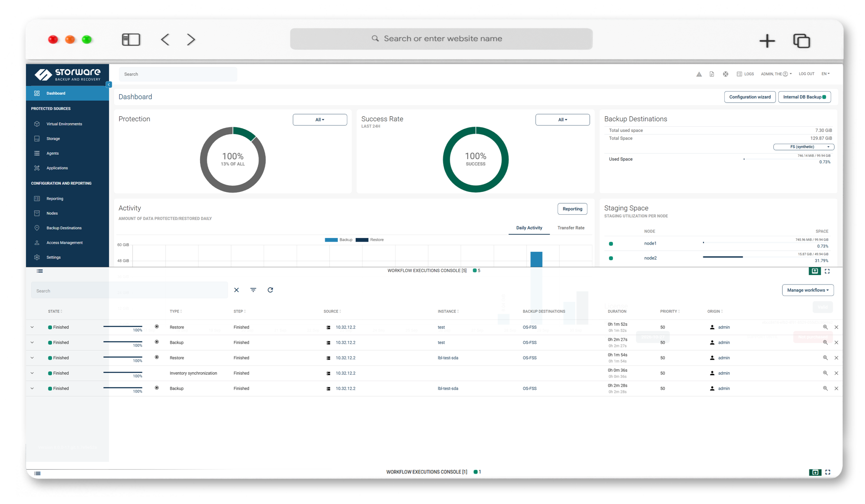Open Protection All filter dropdown
Viewport: 865px width, 504px height.
(x=320, y=120)
